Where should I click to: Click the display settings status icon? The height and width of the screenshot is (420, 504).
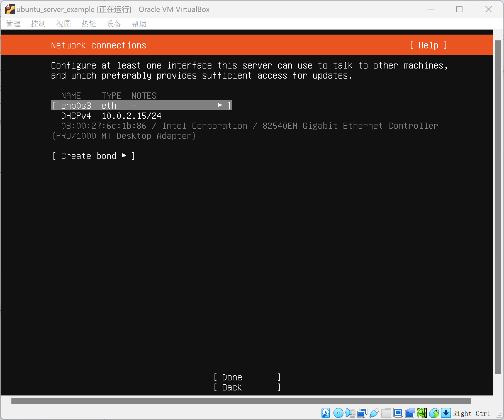(x=398, y=413)
